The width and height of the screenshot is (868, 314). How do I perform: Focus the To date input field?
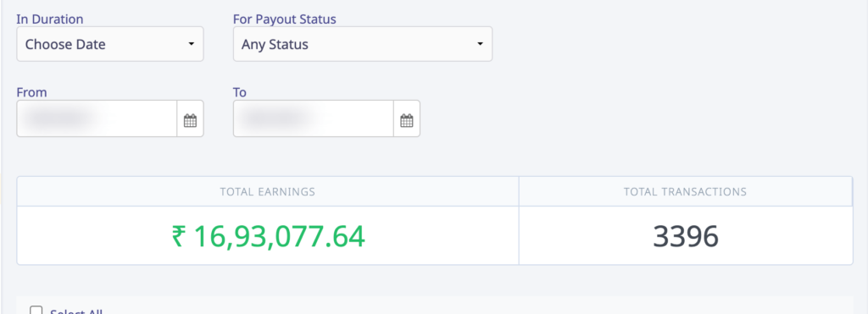coord(314,118)
